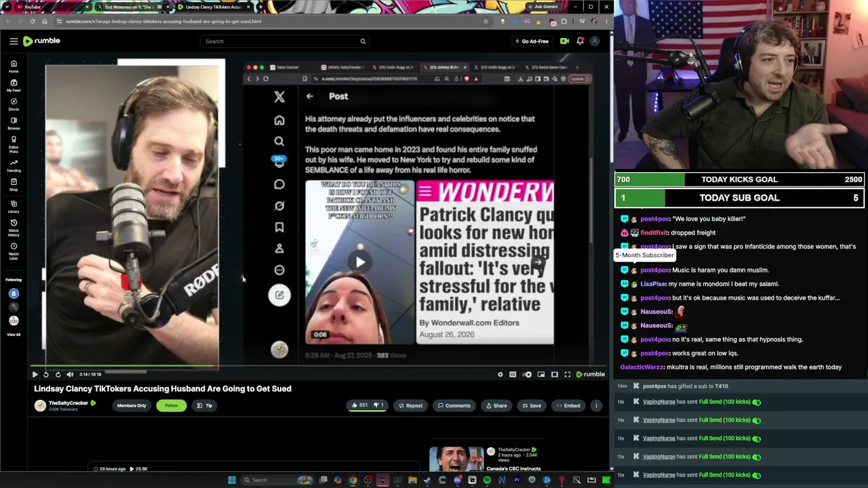This screenshot has width=868, height=488.
Task: Open Library in the Rumble sidebar
Action: point(14,206)
